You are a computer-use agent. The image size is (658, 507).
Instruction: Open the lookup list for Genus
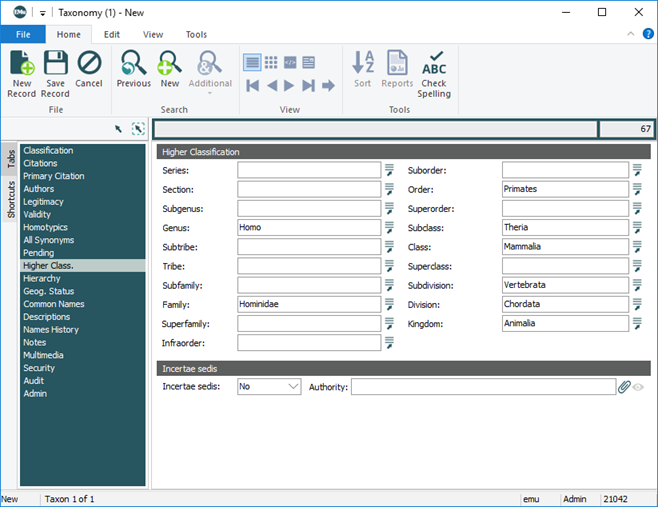389,228
